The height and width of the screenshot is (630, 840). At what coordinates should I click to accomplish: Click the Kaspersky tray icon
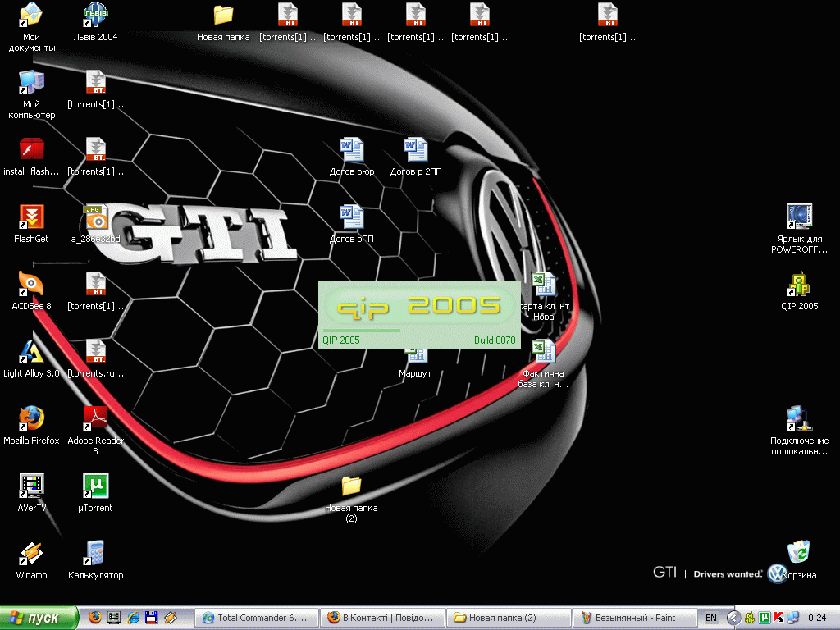778,618
